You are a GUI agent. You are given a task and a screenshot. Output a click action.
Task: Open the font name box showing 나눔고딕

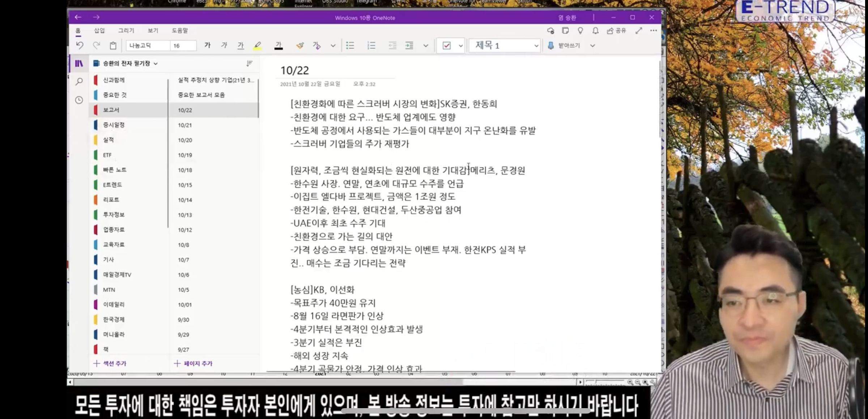coord(148,46)
